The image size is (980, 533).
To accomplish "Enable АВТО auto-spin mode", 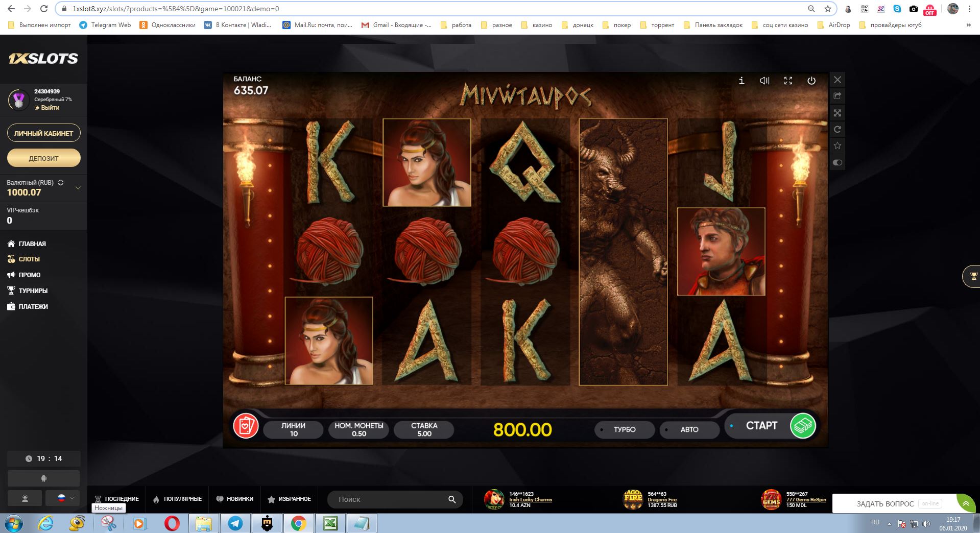I will pyautogui.click(x=689, y=429).
